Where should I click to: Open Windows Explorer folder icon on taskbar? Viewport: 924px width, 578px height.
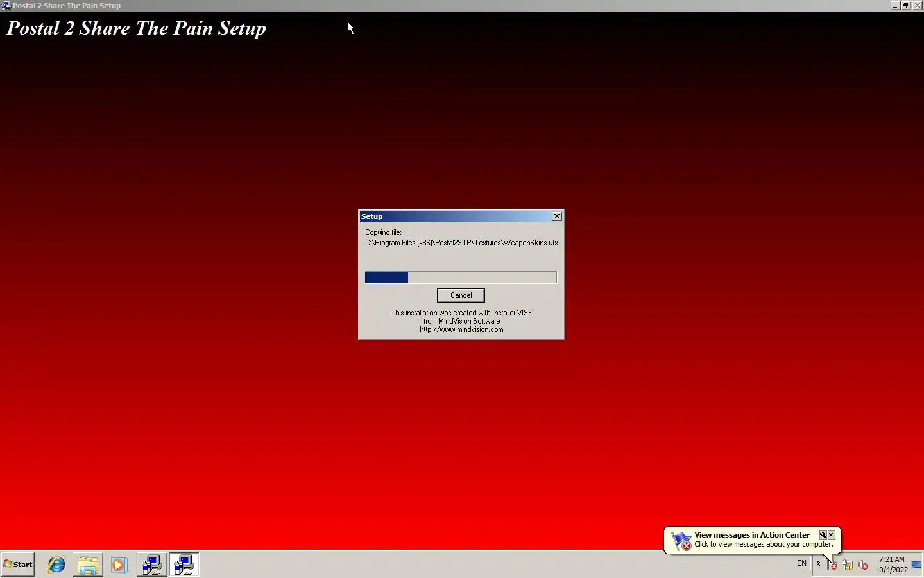[x=88, y=565]
